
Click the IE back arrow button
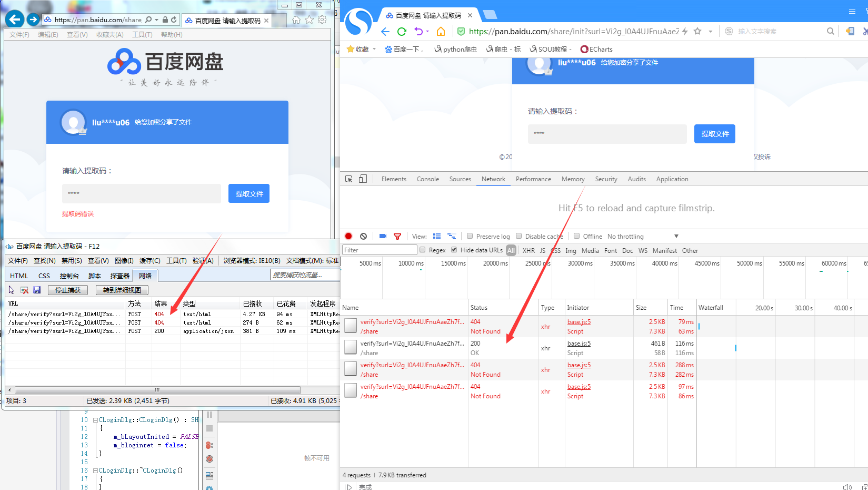click(15, 19)
